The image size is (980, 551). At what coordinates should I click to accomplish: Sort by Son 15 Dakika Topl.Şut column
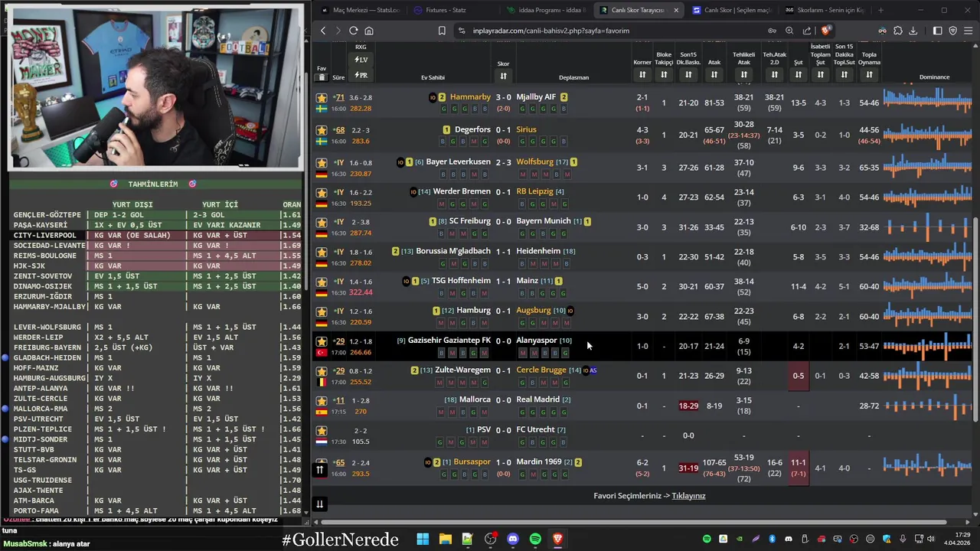click(844, 74)
